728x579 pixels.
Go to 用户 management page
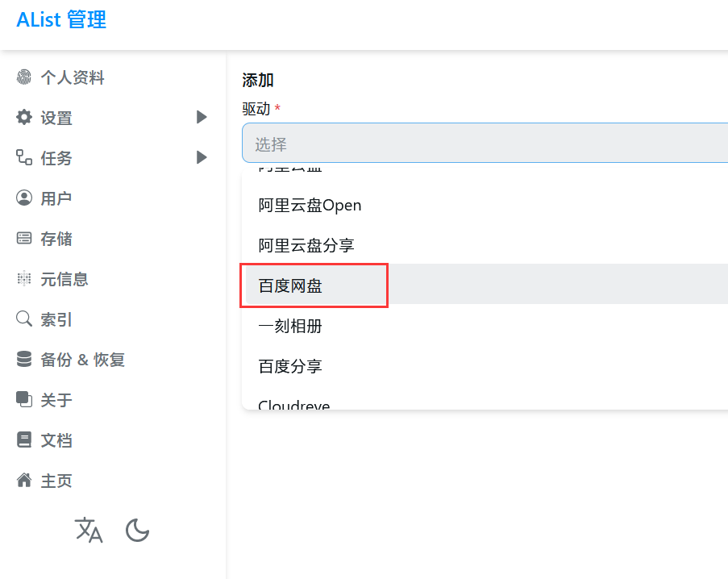[56, 198]
